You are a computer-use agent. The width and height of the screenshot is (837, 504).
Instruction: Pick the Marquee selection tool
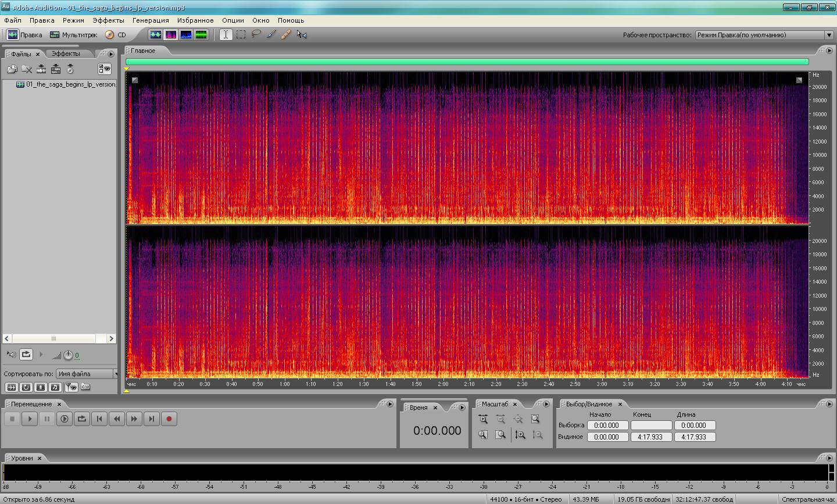pyautogui.click(x=241, y=35)
